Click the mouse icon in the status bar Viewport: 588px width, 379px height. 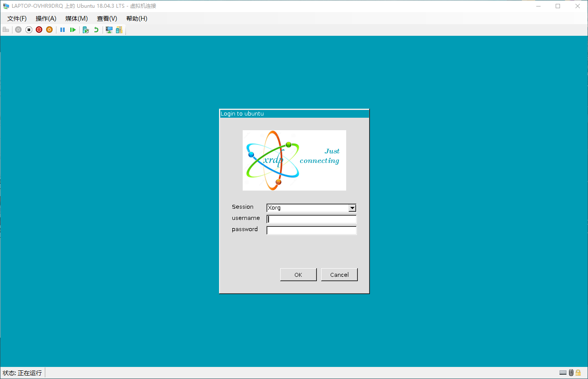571,373
